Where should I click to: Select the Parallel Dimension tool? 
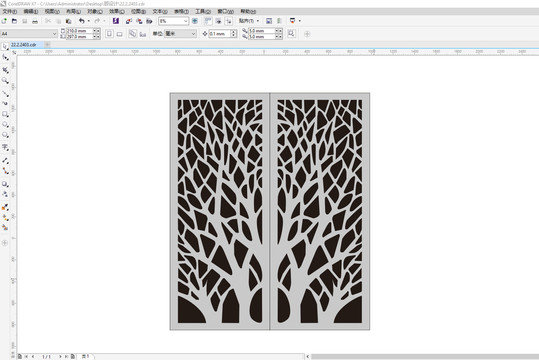(x=5, y=161)
